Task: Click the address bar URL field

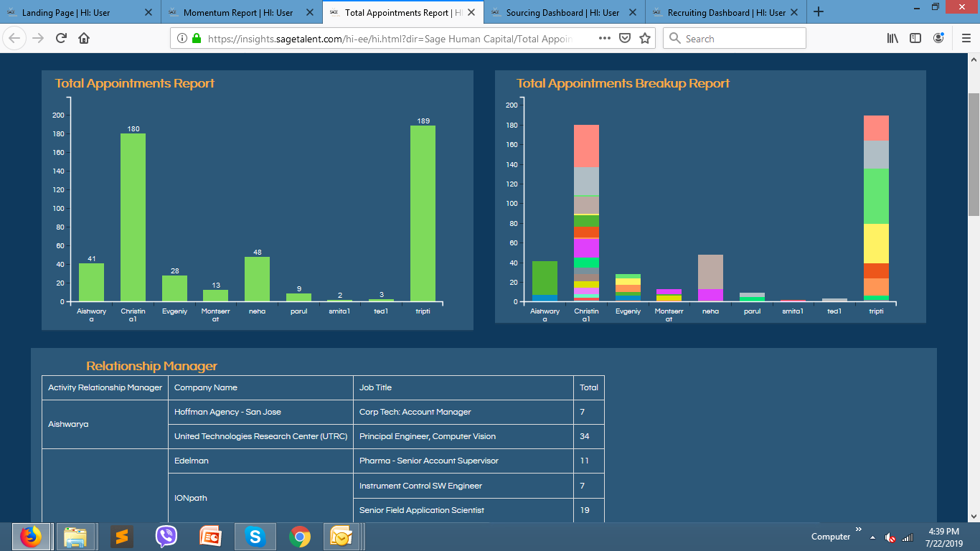Action: (x=391, y=39)
